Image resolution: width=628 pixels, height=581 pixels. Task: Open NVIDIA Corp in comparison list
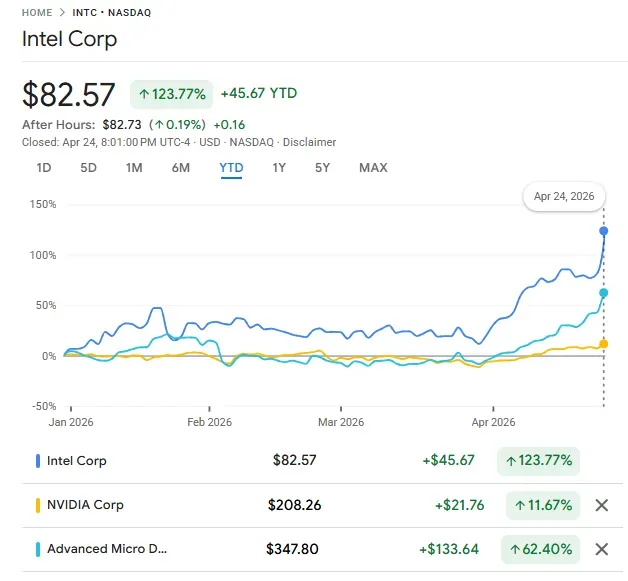pyautogui.click(x=85, y=505)
